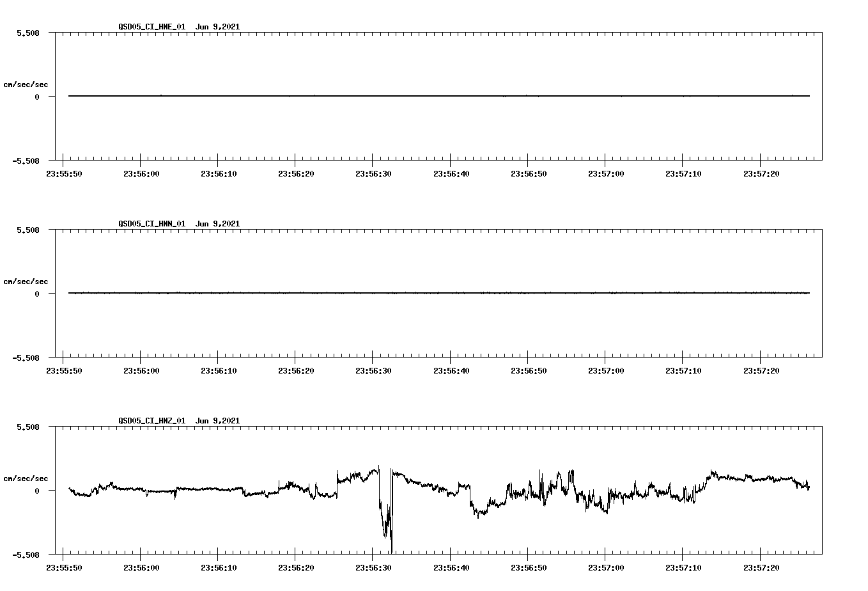Click the 5.508 maximum label on HNN plot

click(x=28, y=230)
